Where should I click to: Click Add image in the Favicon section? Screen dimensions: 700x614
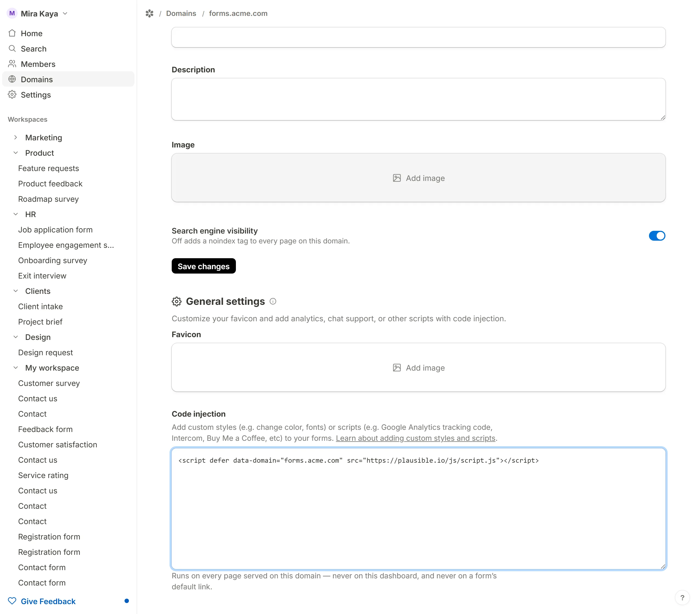(x=418, y=367)
